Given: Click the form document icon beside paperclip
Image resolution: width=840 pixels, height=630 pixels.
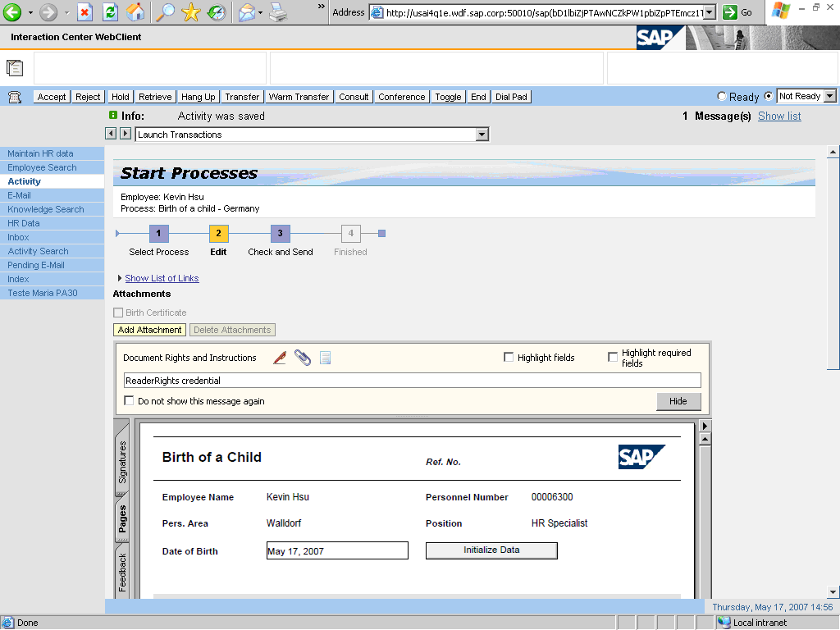Looking at the screenshot, I should click(x=326, y=358).
